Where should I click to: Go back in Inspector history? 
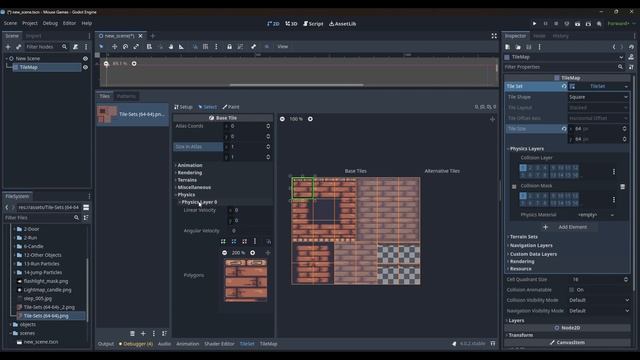[x=614, y=47]
